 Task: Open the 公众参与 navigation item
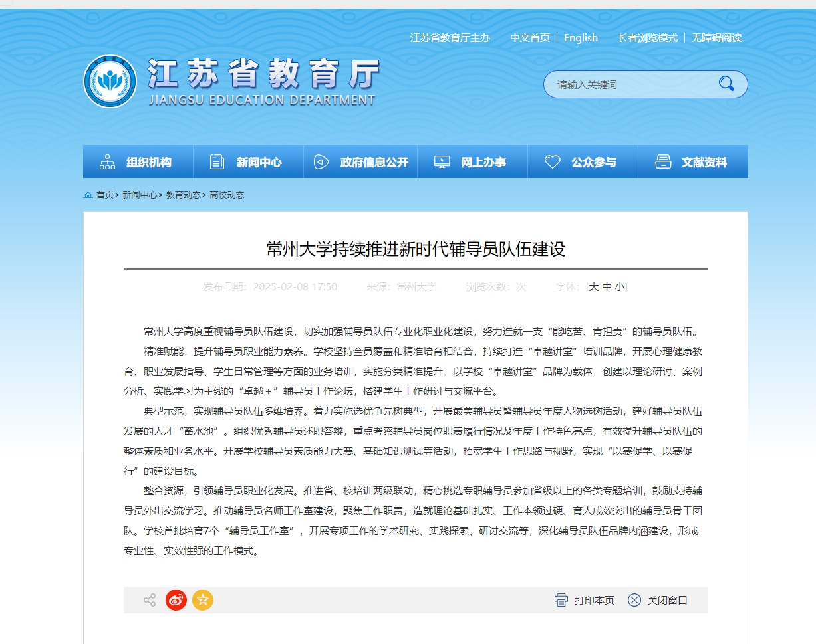point(583,162)
